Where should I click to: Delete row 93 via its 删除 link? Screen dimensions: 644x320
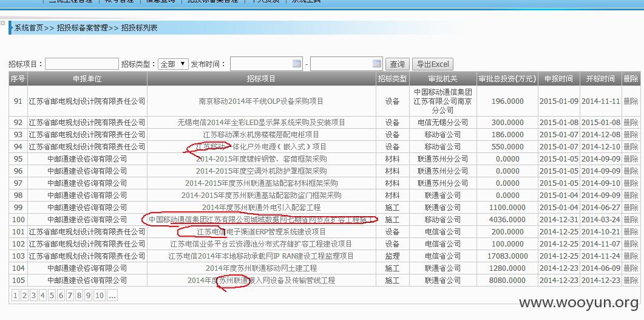[631, 134]
